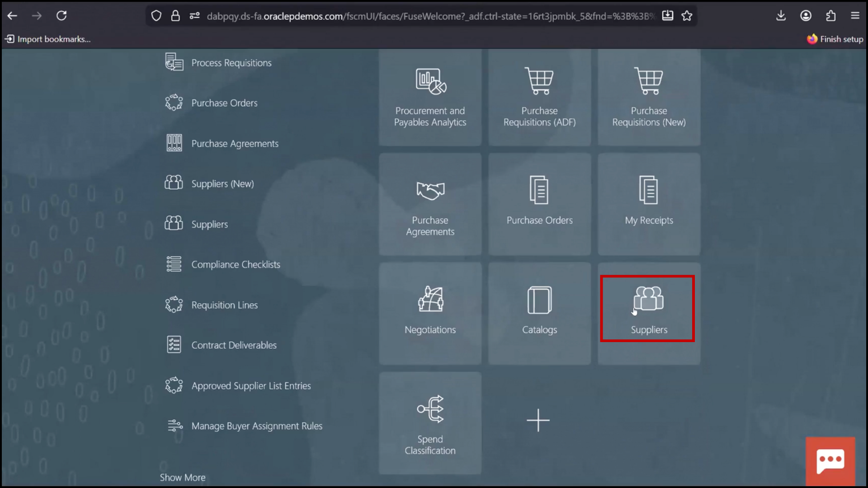Click the add tile plus button

coord(538,420)
